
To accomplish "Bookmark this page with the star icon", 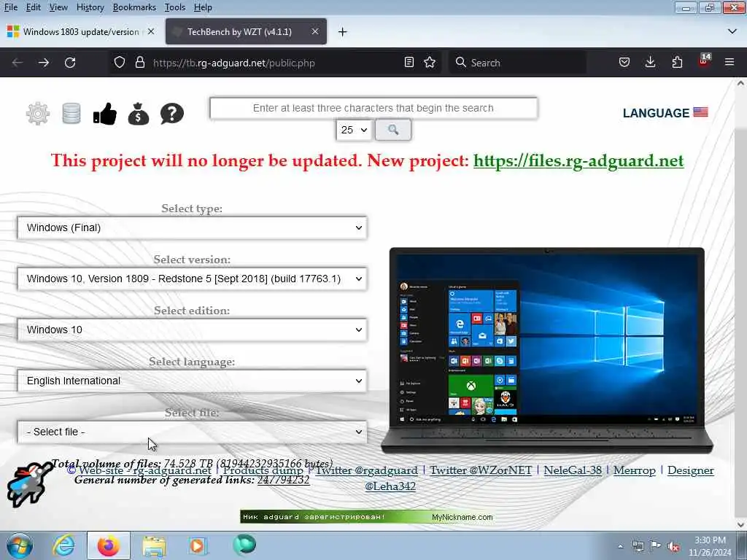I will (x=430, y=63).
